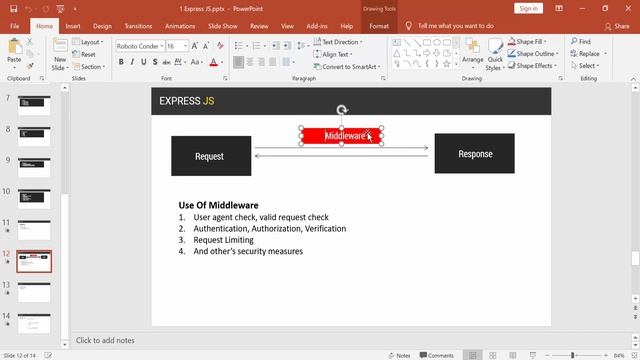Switch to the Transitions ribbon tab
Screen dimensions: 640x360
click(138, 26)
